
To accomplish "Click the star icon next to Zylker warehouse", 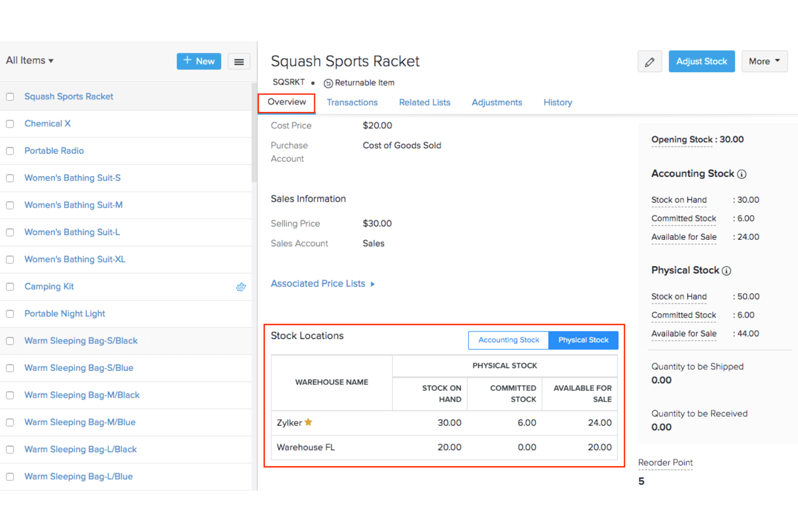I will point(308,422).
